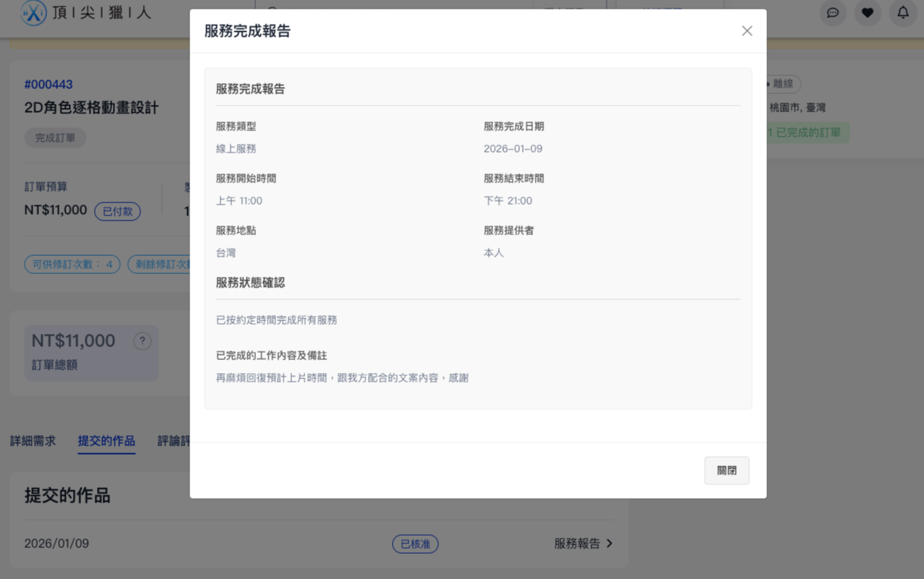Image resolution: width=924 pixels, height=579 pixels.
Task: Click the 可供修訂次數 4 tag
Action: click(72, 264)
